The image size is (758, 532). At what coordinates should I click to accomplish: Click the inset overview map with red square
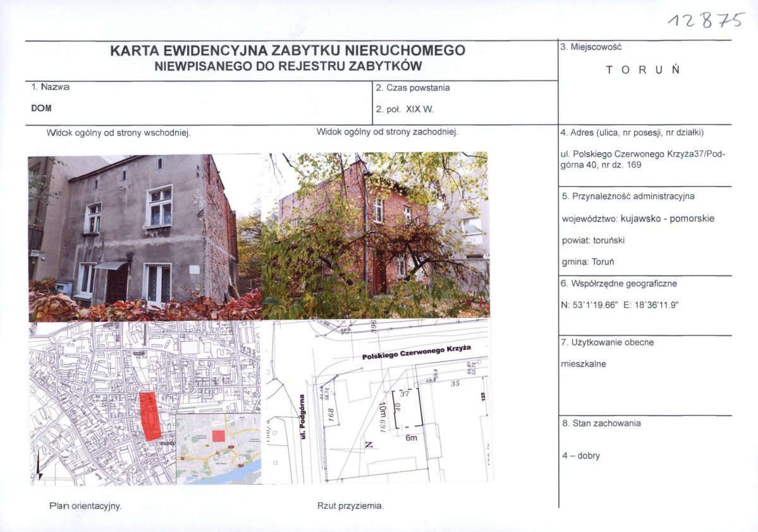click(x=219, y=449)
